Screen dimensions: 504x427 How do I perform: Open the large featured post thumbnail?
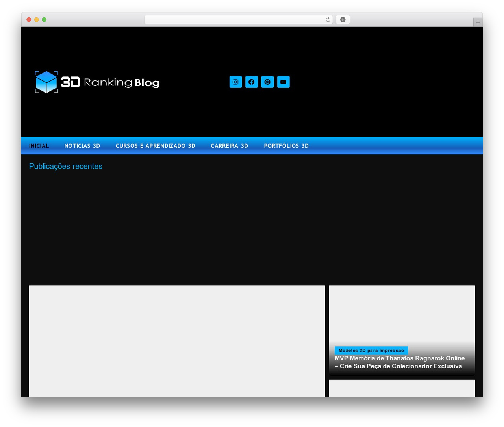click(177, 341)
